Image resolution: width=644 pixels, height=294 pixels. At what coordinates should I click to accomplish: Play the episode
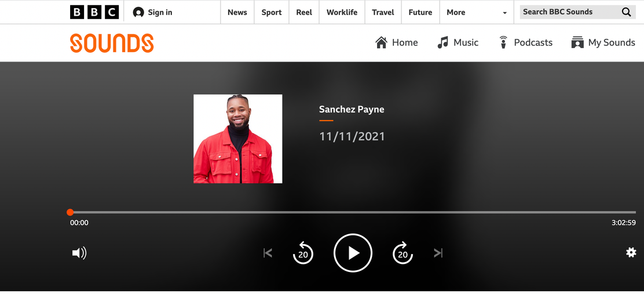tap(353, 253)
